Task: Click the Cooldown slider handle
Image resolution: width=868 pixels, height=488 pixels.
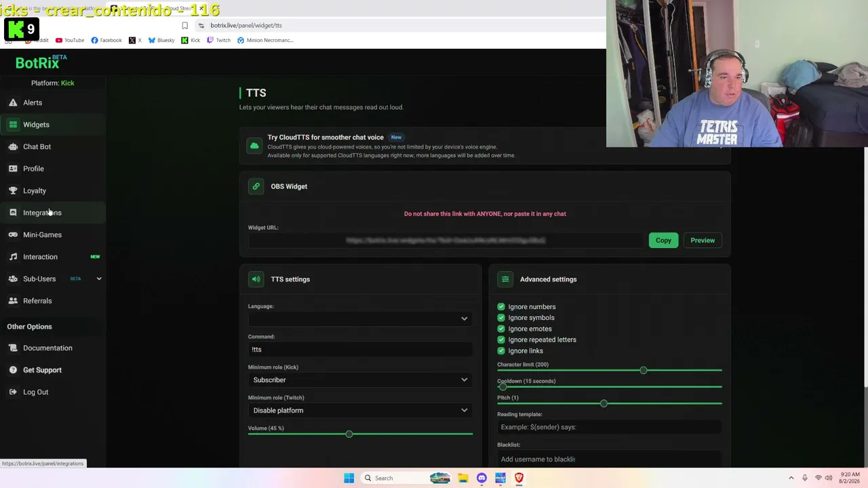Action: click(x=502, y=386)
